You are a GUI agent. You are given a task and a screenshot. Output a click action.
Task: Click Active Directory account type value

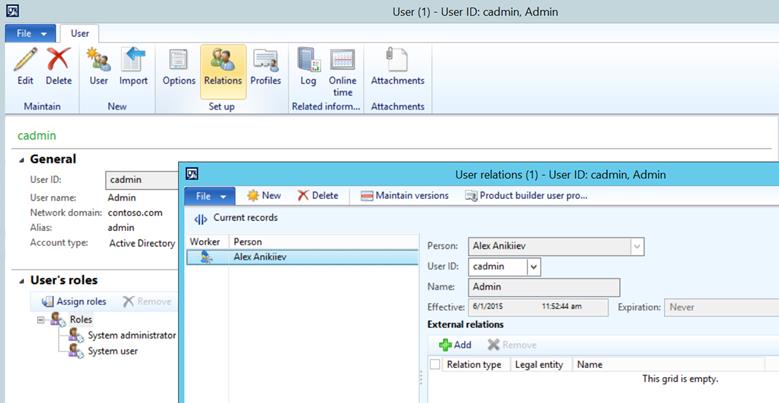click(142, 243)
